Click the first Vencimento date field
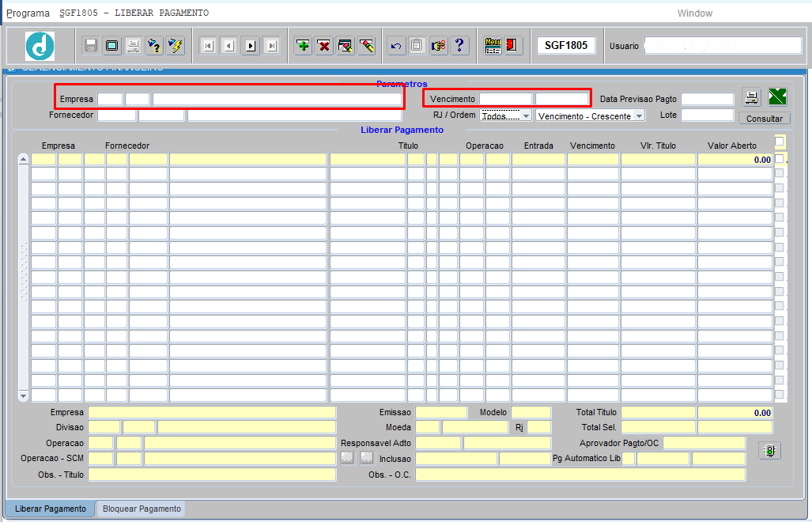Image resolution: width=812 pixels, height=522 pixels. coord(505,99)
